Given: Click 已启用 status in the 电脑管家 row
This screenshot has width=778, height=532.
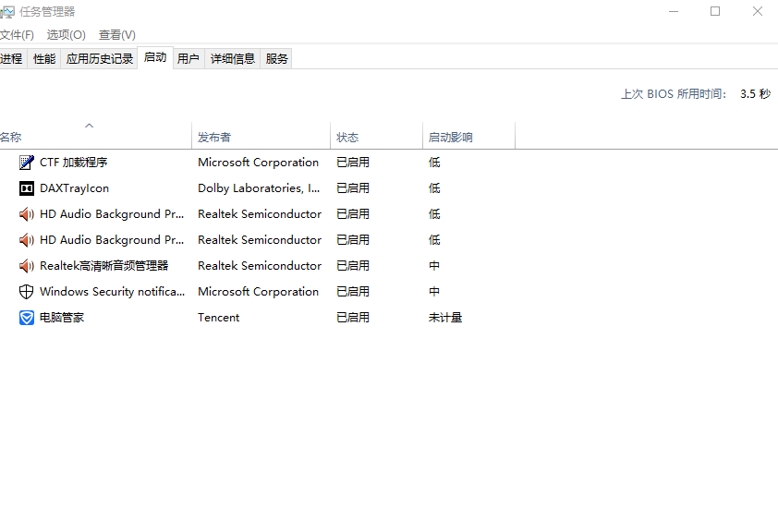Looking at the screenshot, I should (353, 318).
